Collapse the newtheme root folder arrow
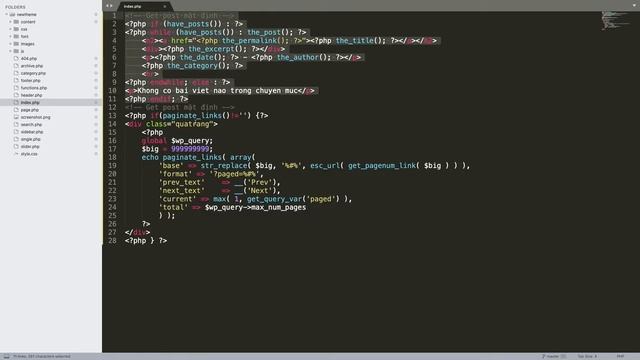The width and height of the screenshot is (640, 360). (7, 14)
